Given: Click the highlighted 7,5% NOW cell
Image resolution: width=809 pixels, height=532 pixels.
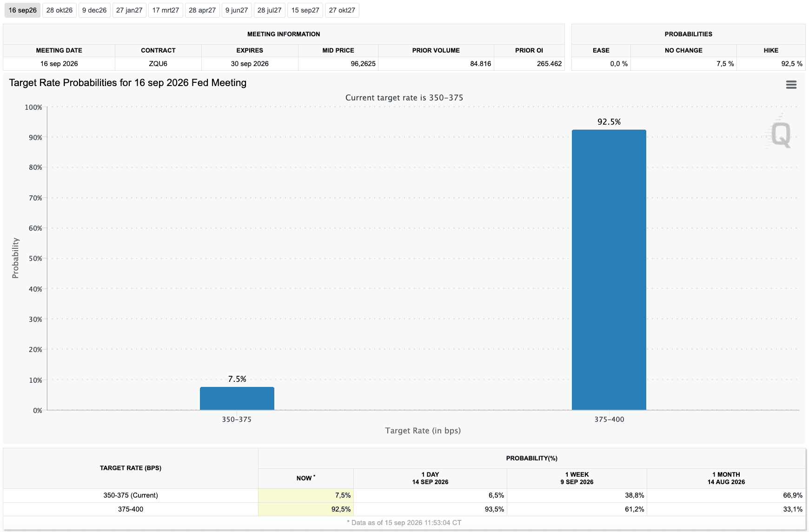Looking at the screenshot, I should (306, 495).
